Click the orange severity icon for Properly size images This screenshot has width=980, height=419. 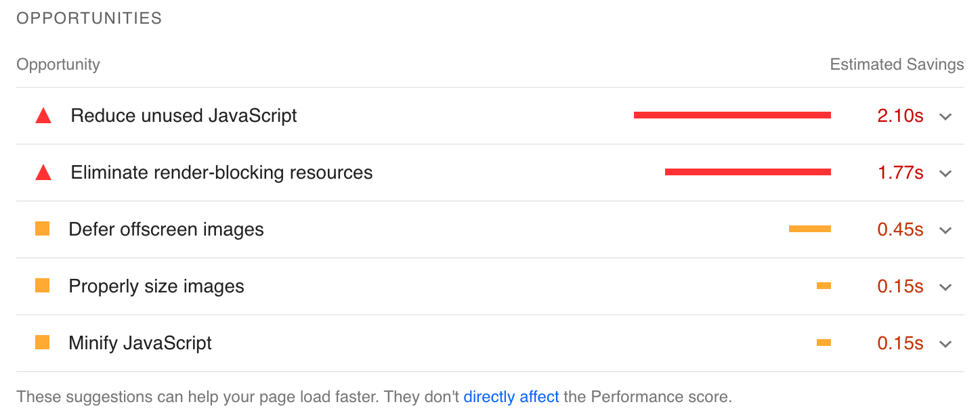pos(43,286)
